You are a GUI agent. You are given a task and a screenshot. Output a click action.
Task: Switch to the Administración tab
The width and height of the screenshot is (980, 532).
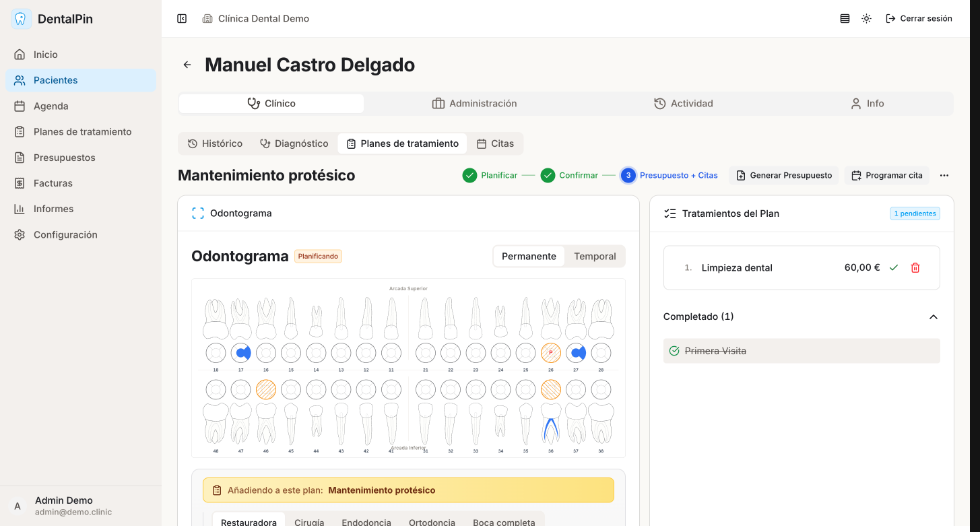pyautogui.click(x=474, y=104)
